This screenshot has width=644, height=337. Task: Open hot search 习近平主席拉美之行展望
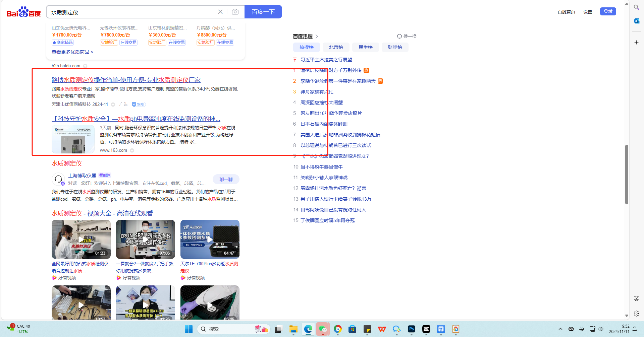[326, 60]
